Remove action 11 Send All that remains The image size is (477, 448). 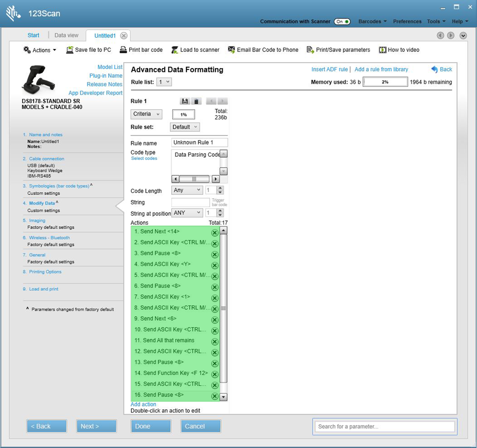[x=214, y=341]
